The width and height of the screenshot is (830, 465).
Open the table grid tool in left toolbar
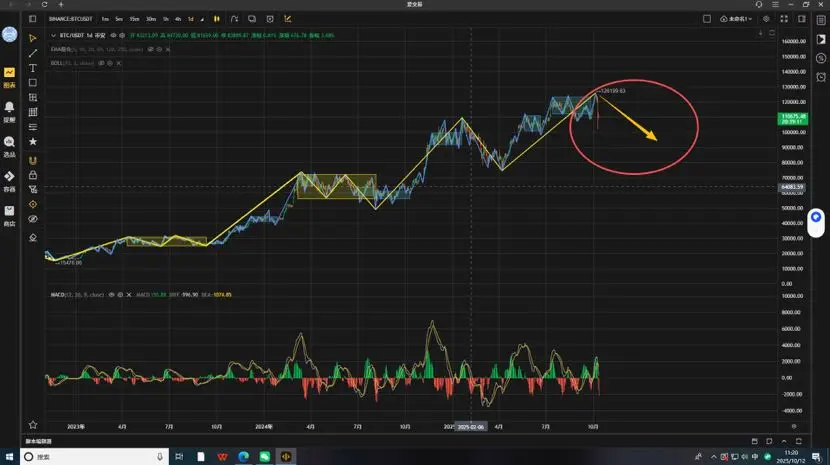tap(33, 112)
